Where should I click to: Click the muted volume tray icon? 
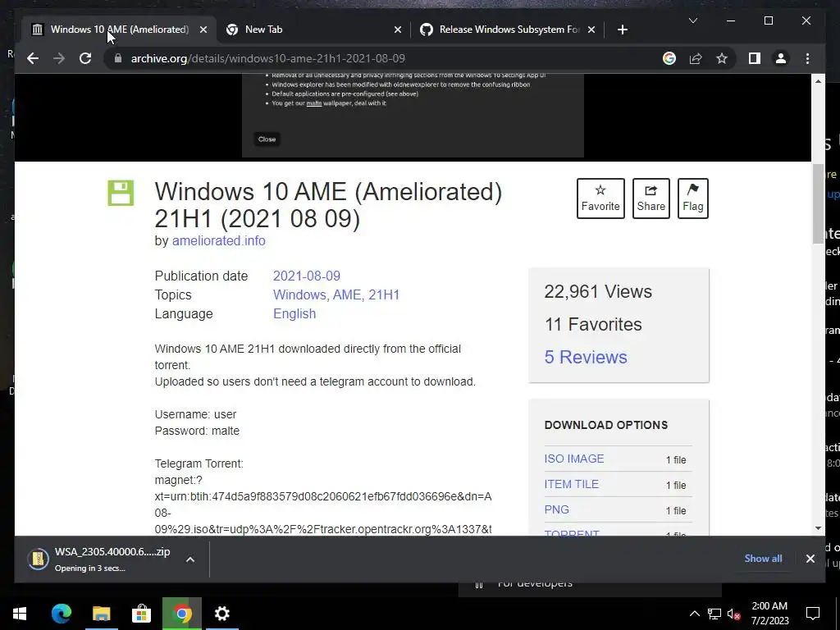pyautogui.click(x=734, y=614)
